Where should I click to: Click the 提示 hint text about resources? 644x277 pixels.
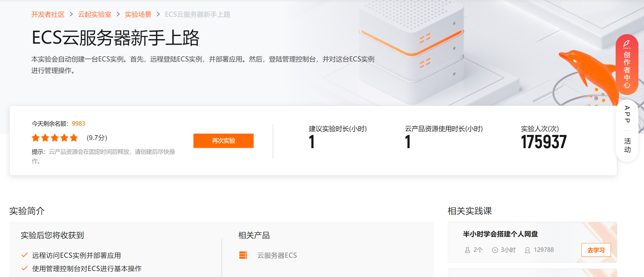[x=103, y=156]
